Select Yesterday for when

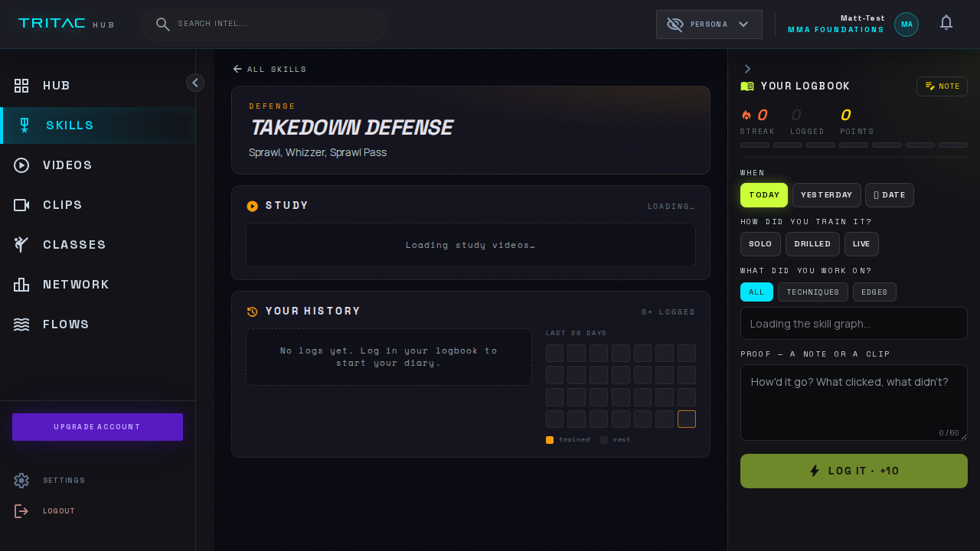pos(827,195)
